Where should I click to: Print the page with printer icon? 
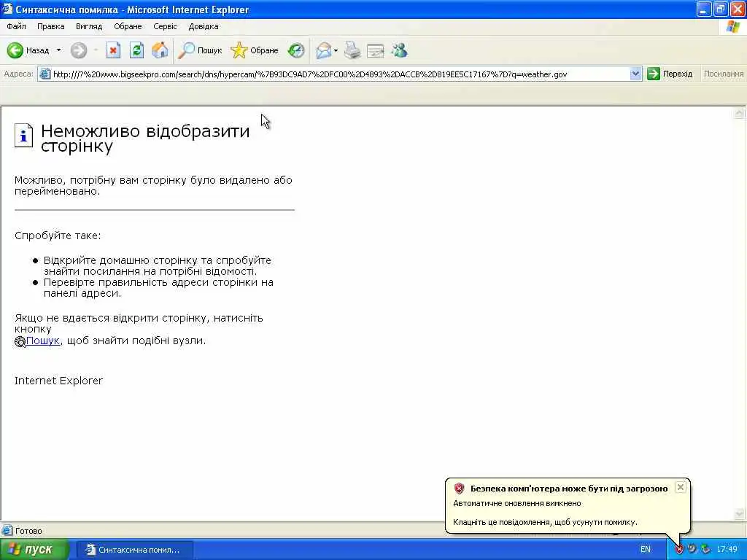tap(352, 50)
